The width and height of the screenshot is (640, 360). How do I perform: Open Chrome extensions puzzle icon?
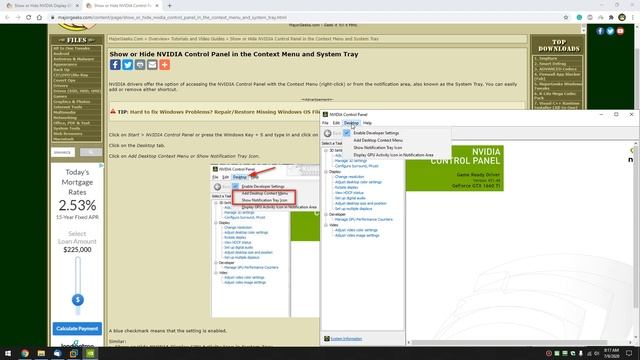point(611,18)
